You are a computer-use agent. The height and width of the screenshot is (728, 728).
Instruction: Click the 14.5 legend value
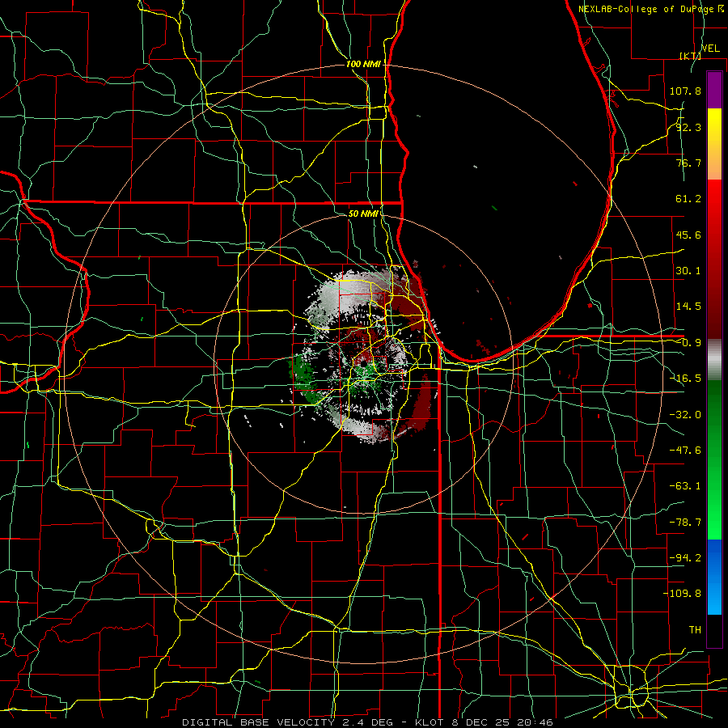688,307
